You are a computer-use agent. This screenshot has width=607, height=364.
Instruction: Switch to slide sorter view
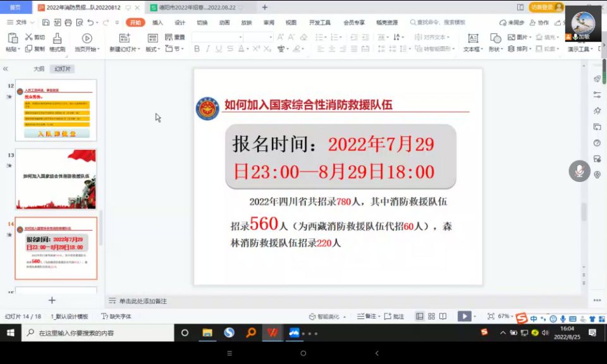coord(431,316)
